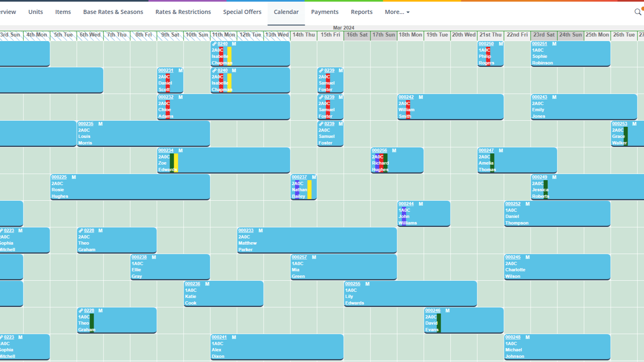
Task: Select the 16th Sat date header
Action: 357,35
